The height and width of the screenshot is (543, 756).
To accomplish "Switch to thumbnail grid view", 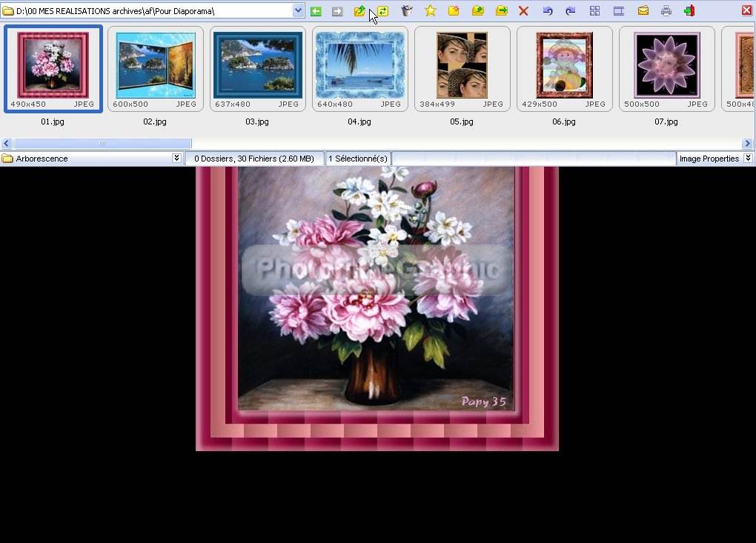I will (x=594, y=11).
